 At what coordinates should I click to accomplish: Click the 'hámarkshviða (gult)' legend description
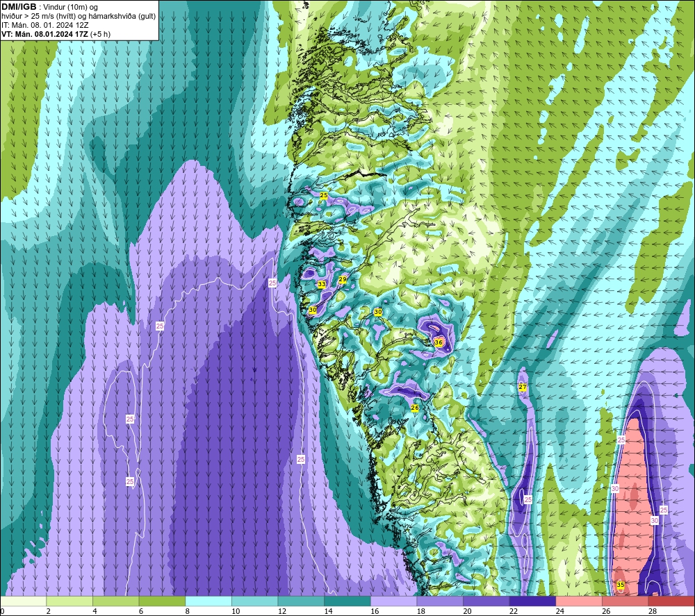coord(122,16)
